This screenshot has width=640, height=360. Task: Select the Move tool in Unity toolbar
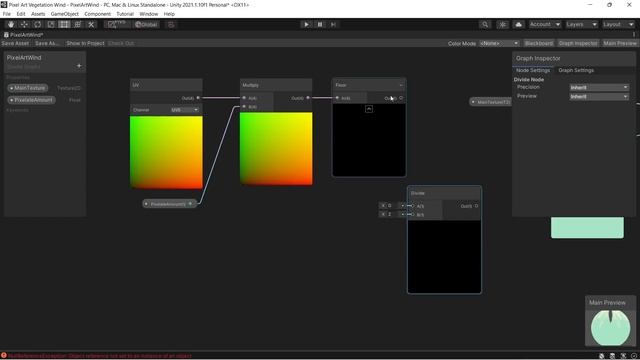tap(24, 24)
